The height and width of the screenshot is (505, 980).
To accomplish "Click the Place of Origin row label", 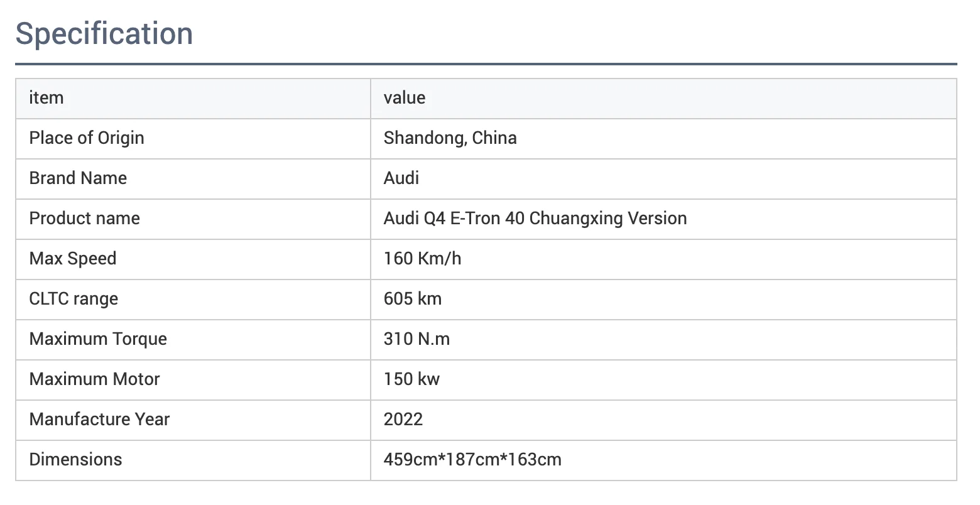I will (86, 138).
